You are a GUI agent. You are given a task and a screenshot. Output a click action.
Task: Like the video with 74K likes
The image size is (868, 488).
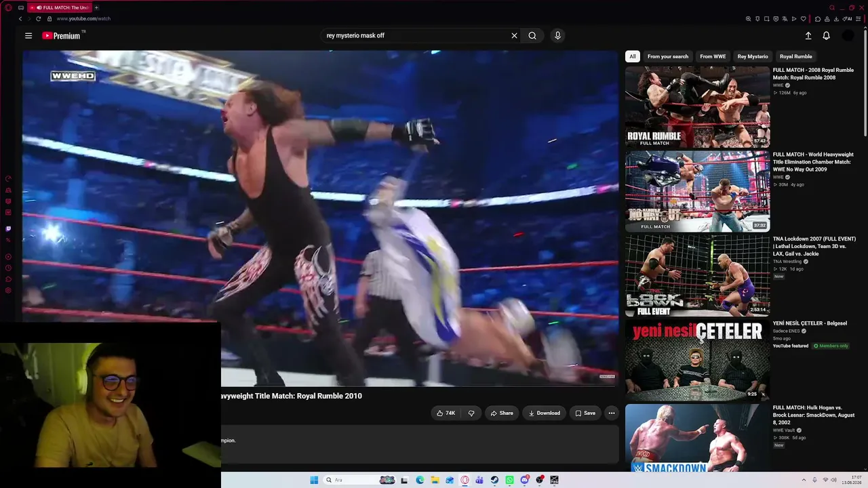pyautogui.click(x=446, y=413)
